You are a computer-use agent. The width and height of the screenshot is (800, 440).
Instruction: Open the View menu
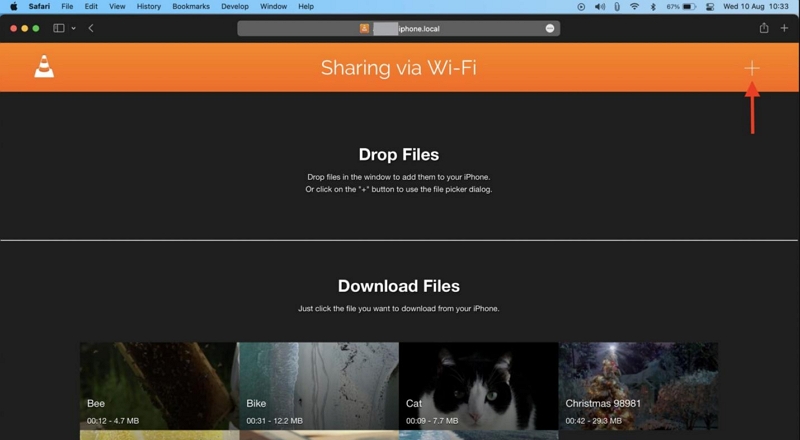coord(117,7)
